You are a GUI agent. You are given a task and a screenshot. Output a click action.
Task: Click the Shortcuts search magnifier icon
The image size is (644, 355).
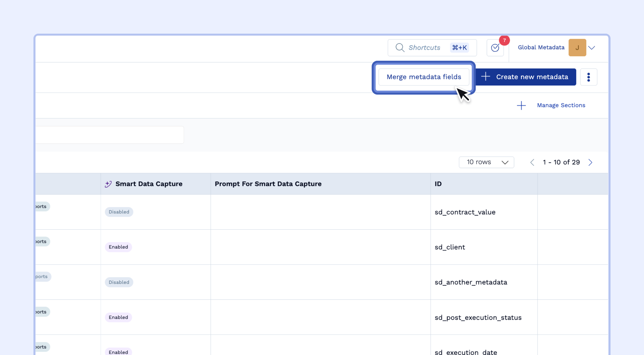(x=400, y=47)
